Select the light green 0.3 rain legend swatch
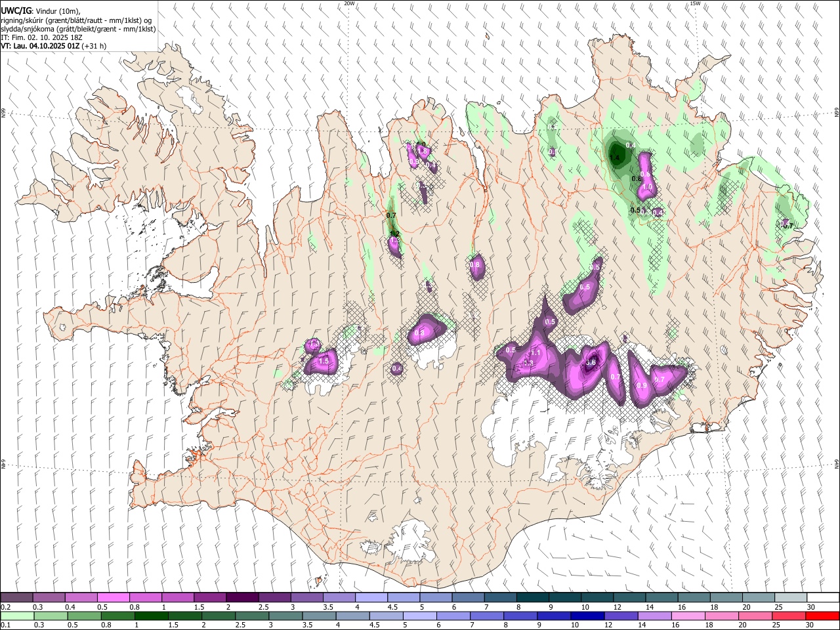Viewport: 840px width, 630px height. (x=51, y=616)
